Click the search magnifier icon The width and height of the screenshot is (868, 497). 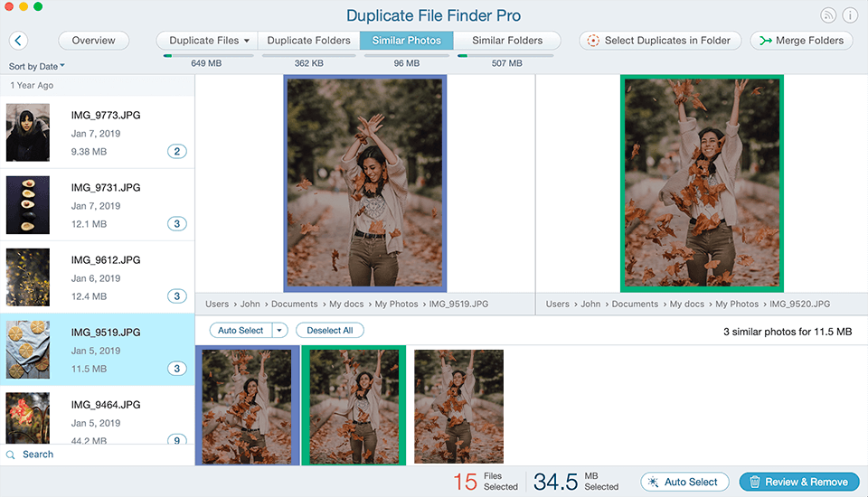pos(11,455)
